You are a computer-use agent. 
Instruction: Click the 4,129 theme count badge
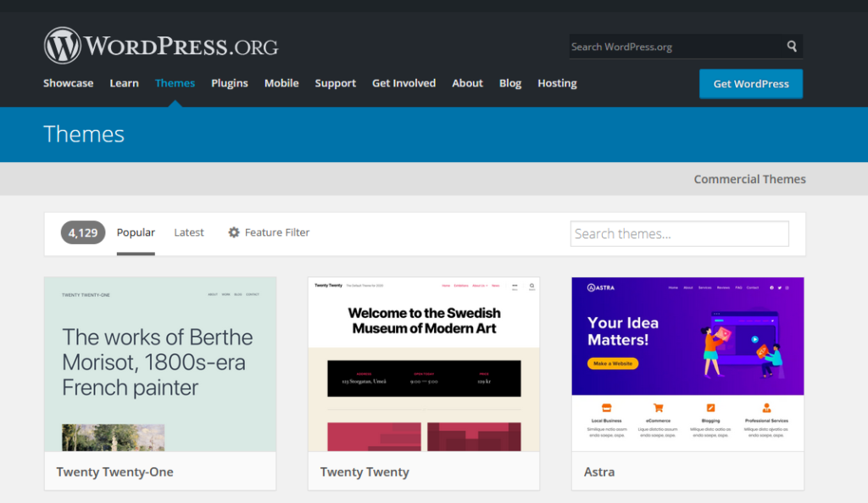(x=83, y=232)
